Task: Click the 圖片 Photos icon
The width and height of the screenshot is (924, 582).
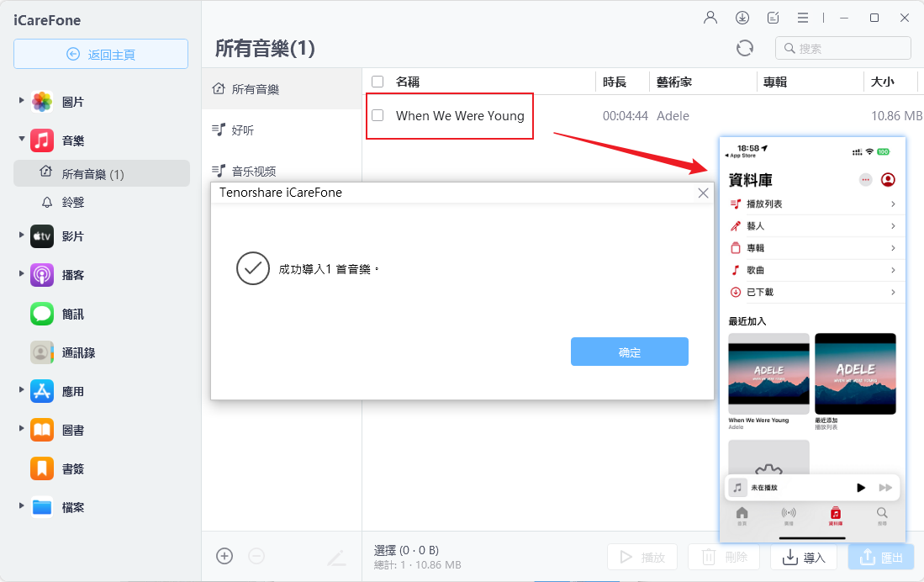Action: (x=42, y=102)
